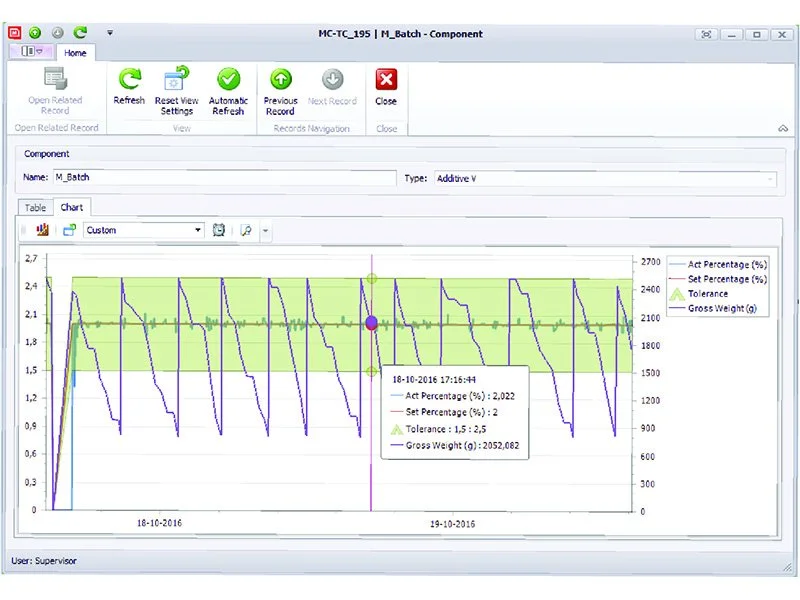The image size is (800, 600).
Task: Click the red Close ribbon button
Action: (x=386, y=87)
